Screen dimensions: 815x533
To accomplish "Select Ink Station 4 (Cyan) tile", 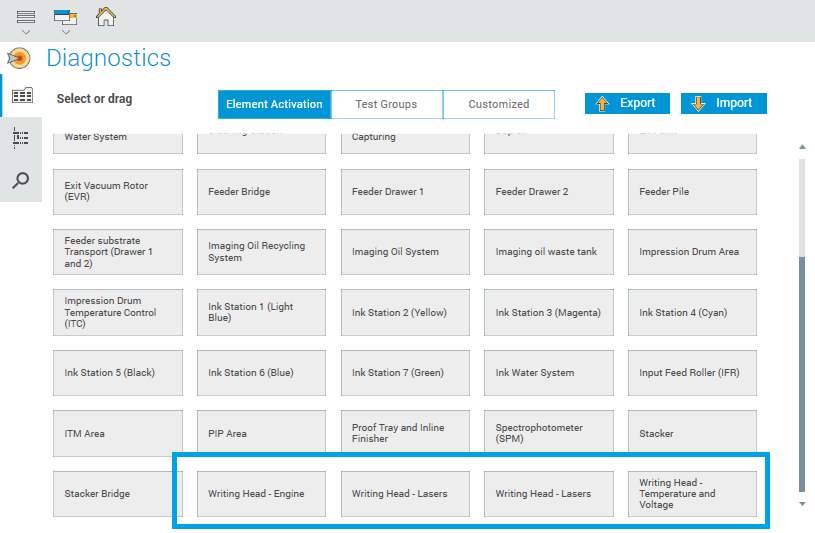I will click(x=692, y=312).
